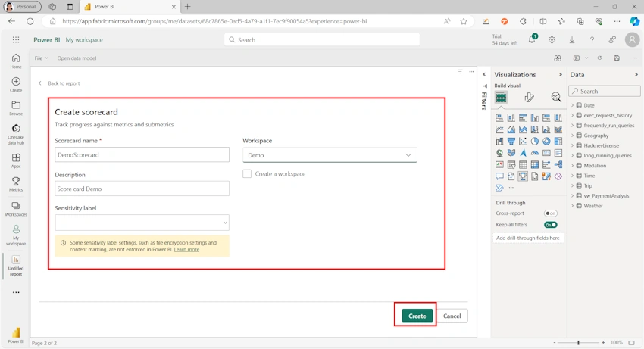Click the notifications bell icon
This screenshot has width=644, height=349.
coord(532,40)
